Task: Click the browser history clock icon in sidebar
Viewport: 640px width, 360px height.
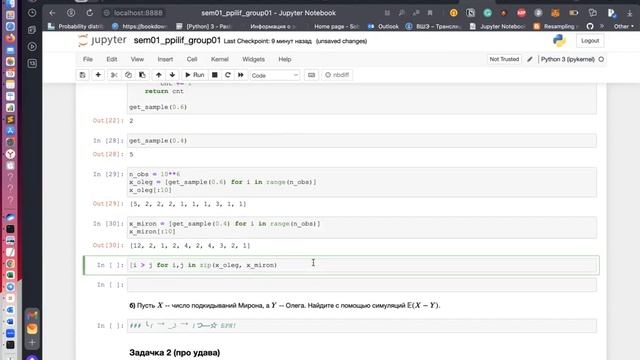Action: point(32,13)
